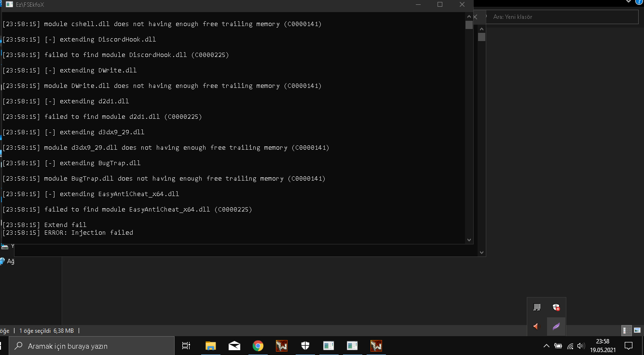Click the '[-] extending DWrite.dll' line

click(69, 71)
